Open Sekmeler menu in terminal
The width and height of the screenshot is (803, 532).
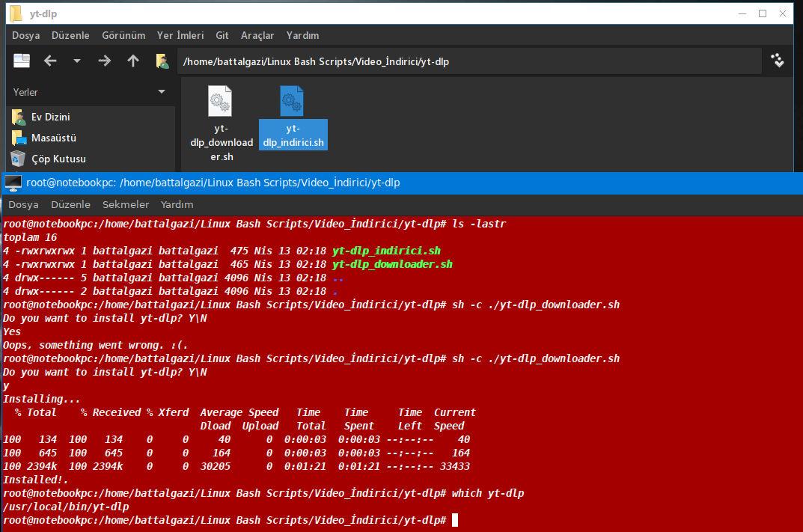(x=126, y=204)
